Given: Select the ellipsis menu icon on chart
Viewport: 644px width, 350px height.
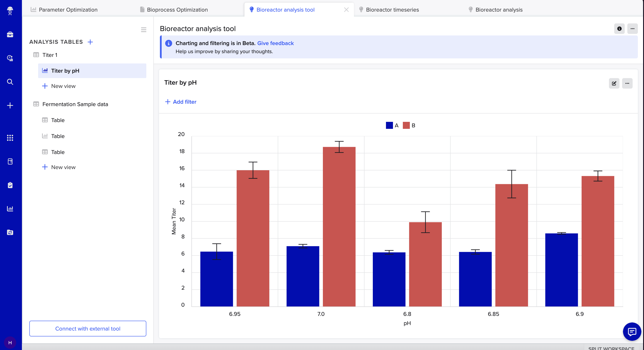Looking at the screenshot, I should pos(627,83).
